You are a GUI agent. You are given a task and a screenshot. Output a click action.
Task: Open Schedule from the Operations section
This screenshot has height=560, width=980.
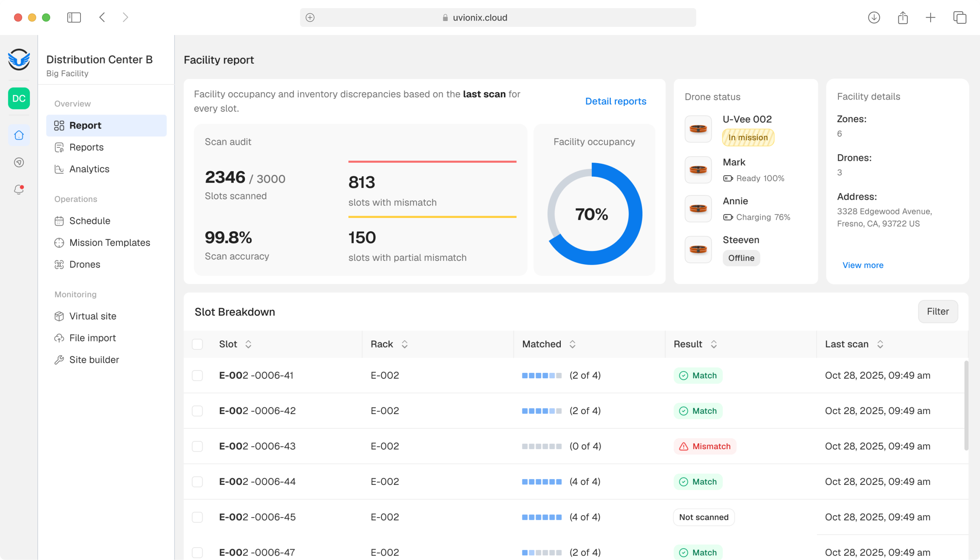89,221
